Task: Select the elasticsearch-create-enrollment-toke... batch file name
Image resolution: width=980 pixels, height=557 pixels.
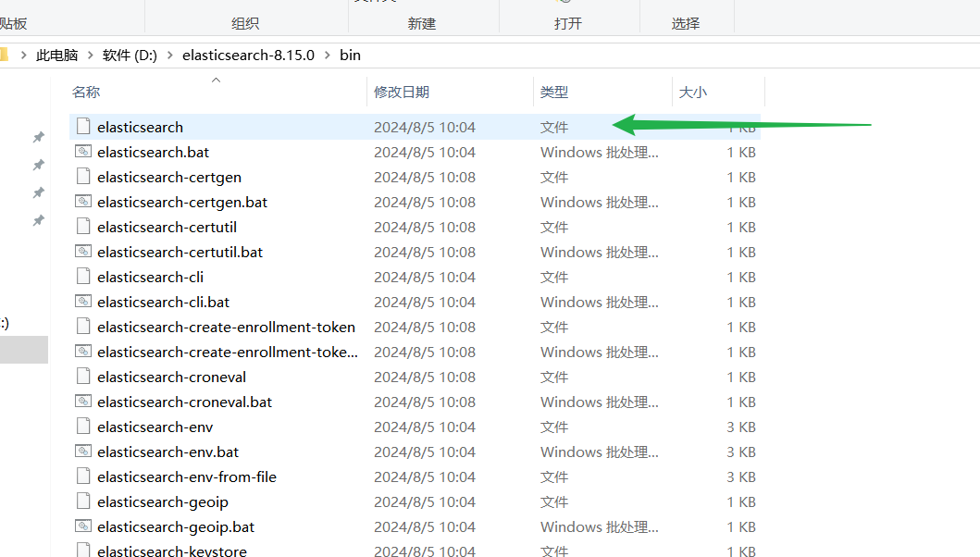Action: coord(229,352)
